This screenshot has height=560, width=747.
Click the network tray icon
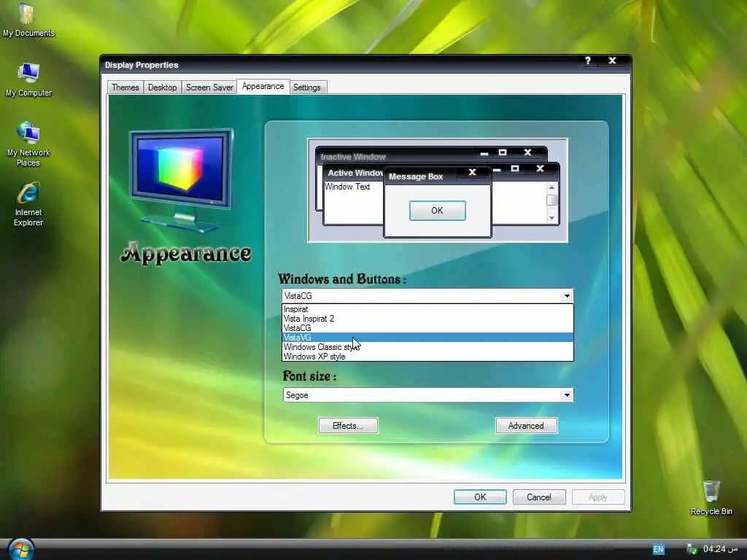pyautogui.click(x=692, y=549)
